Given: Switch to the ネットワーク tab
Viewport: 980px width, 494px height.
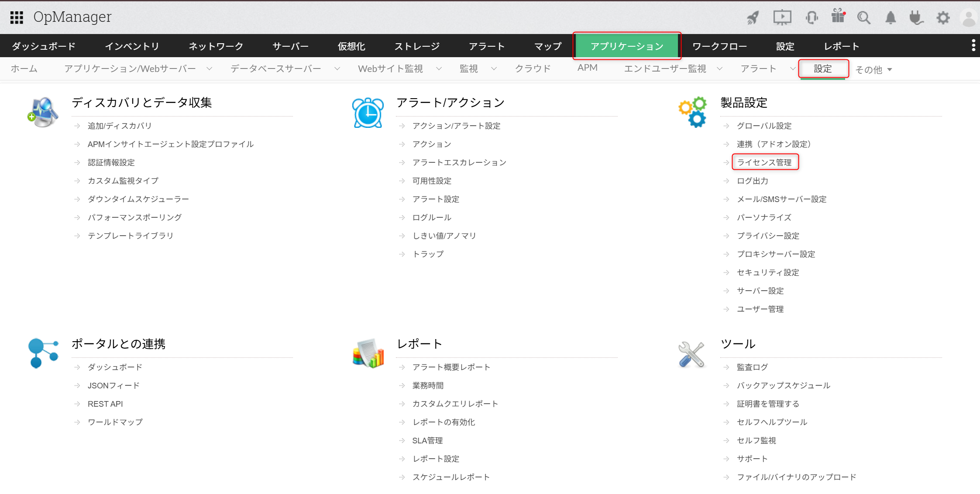Looking at the screenshot, I should [x=216, y=46].
